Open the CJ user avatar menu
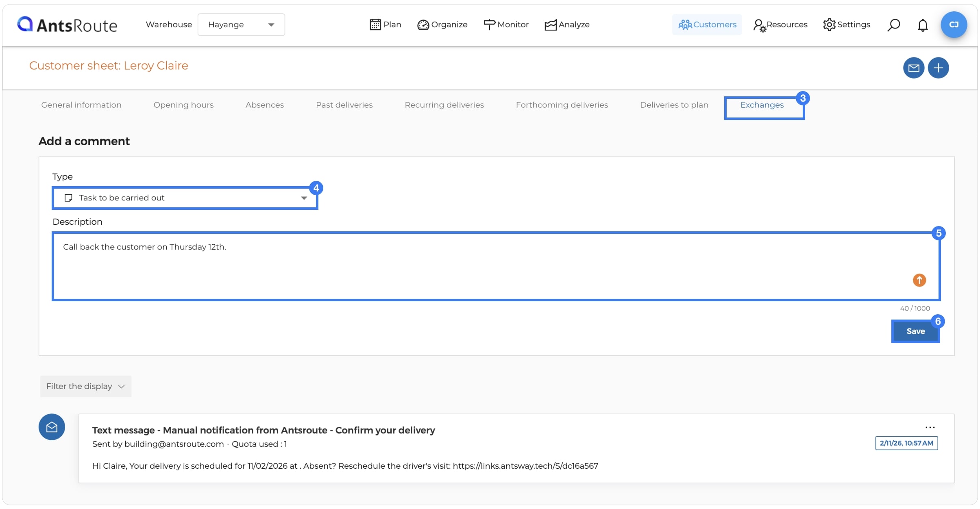This screenshot has width=980, height=509. (x=954, y=25)
